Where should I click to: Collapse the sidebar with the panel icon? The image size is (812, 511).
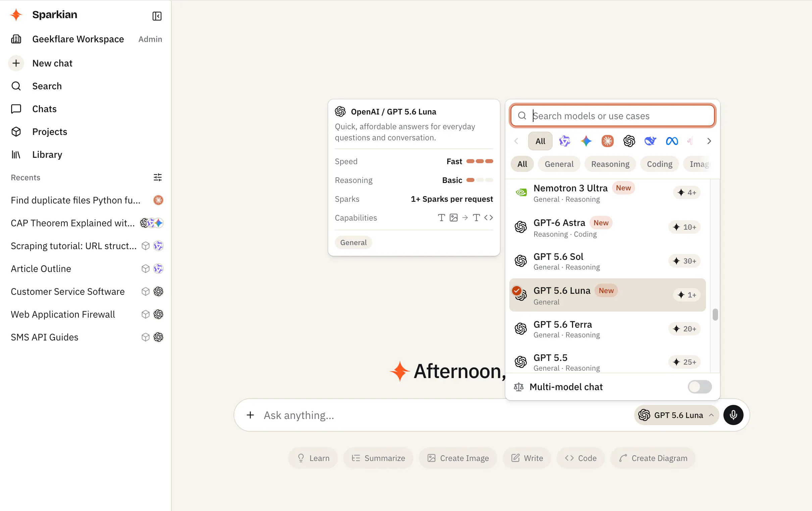coord(157,16)
